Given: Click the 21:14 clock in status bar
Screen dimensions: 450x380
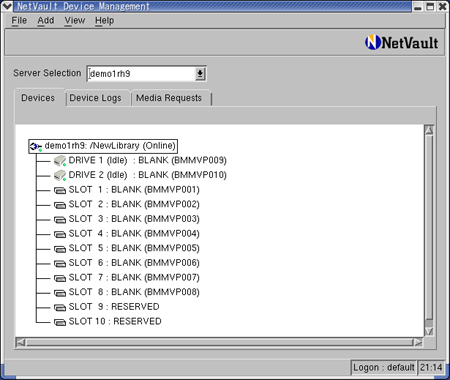Looking at the screenshot, I should click(431, 368).
